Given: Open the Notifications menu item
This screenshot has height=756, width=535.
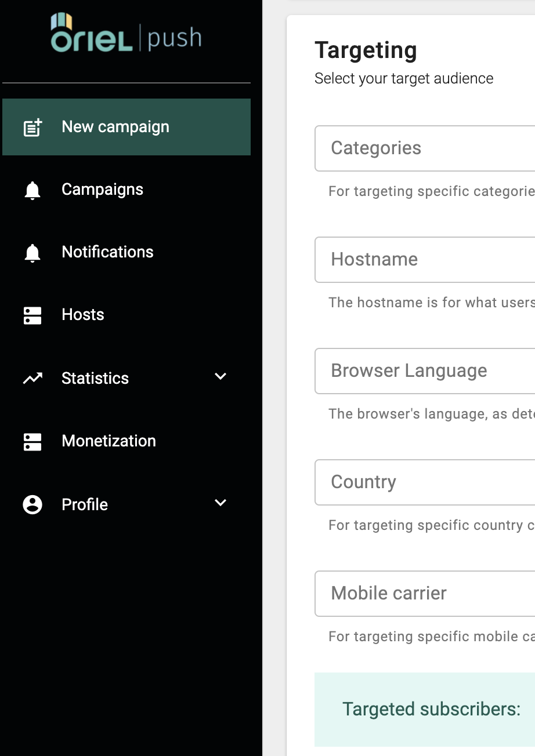Looking at the screenshot, I should (x=107, y=252).
